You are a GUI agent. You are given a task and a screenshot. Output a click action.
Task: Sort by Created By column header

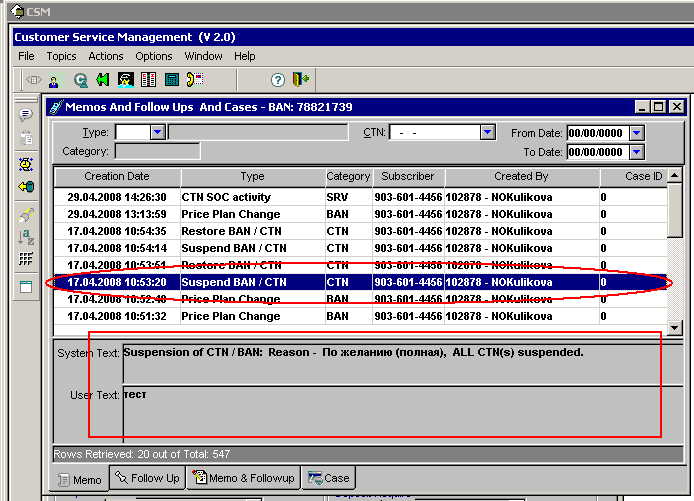click(x=522, y=177)
